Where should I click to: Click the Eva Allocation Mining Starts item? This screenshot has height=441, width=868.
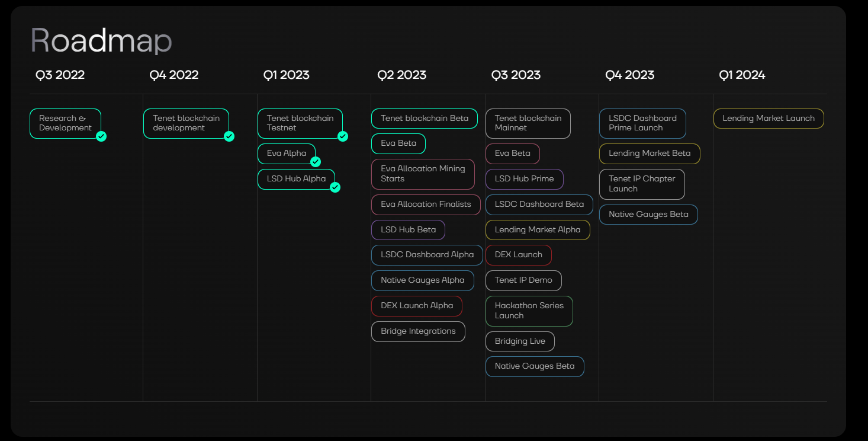point(423,174)
